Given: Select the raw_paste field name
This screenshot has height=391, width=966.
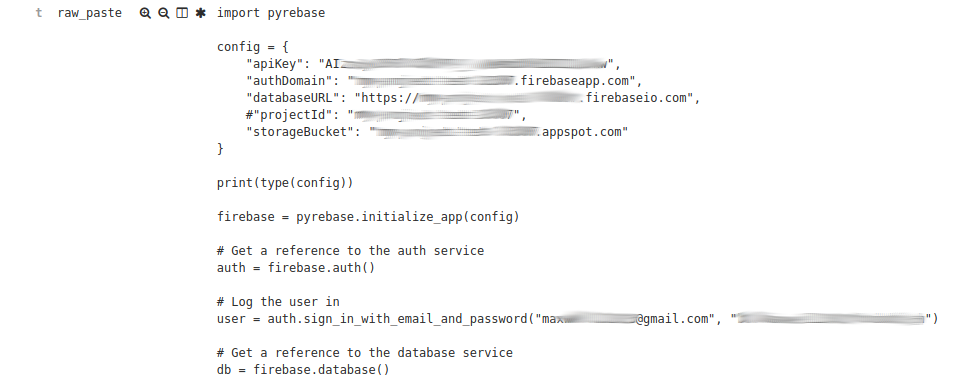Looking at the screenshot, I should click(x=90, y=13).
